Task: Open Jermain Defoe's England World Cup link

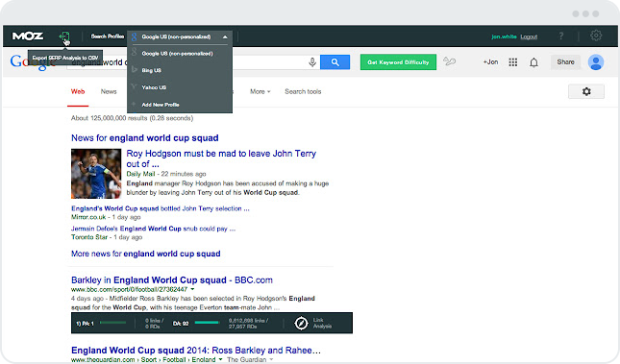Action: pyautogui.click(x=153, y=229)
